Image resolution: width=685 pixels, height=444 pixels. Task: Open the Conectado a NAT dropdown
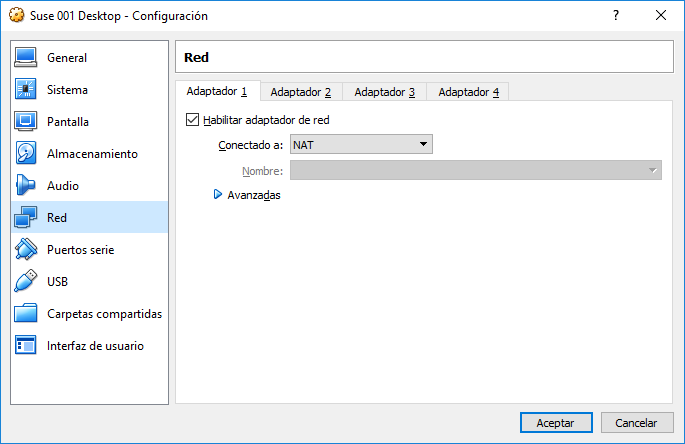click(360, 145)
